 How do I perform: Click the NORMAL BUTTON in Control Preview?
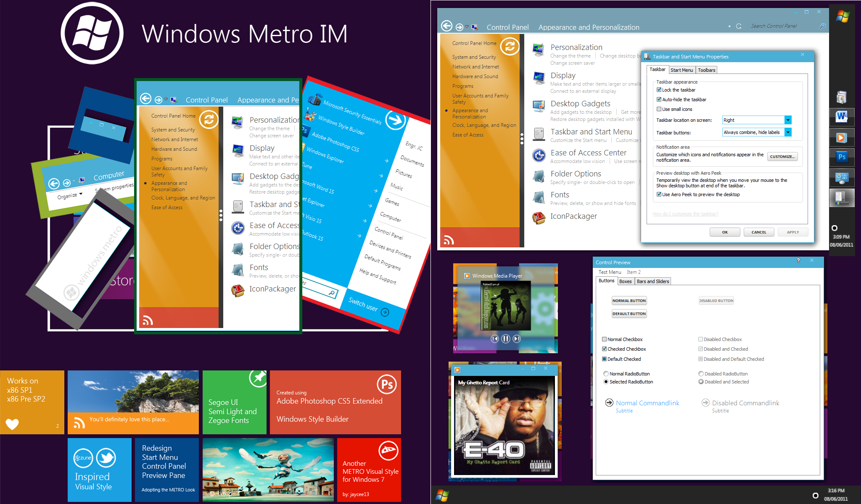(x=629, y=301)
